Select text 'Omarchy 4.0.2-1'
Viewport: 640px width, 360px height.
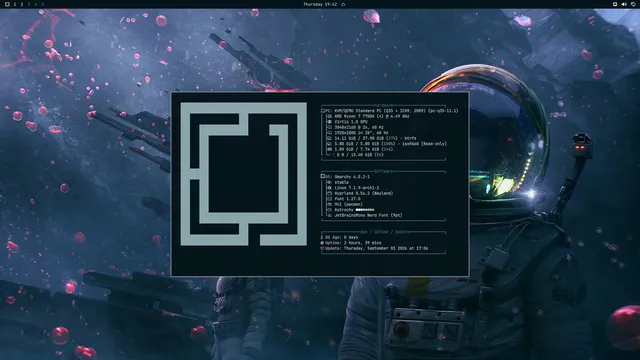(352, 177)
